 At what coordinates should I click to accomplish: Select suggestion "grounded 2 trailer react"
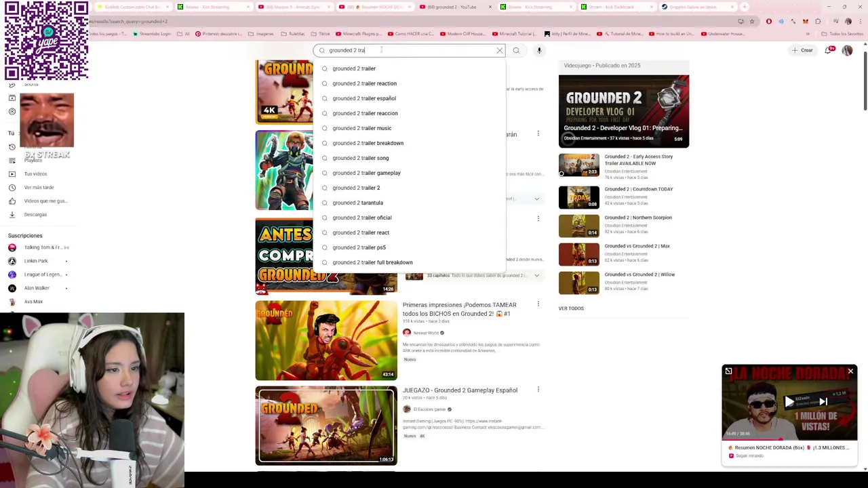point(410,232)
